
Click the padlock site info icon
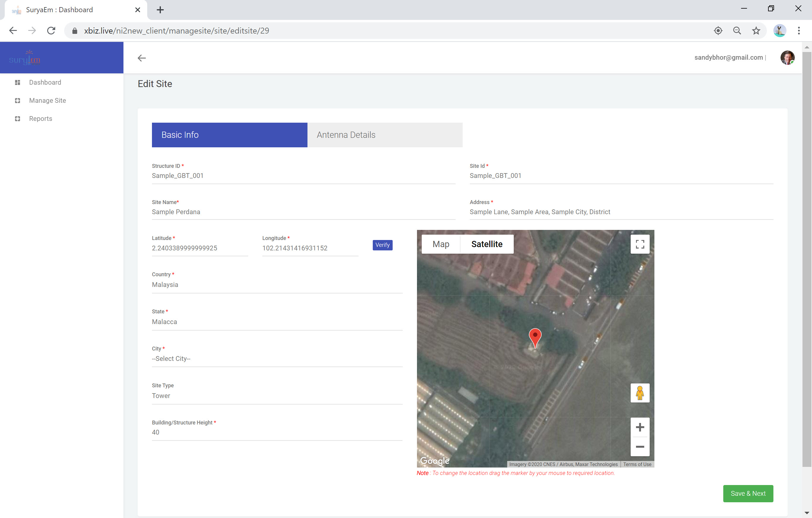pos(75,31)
